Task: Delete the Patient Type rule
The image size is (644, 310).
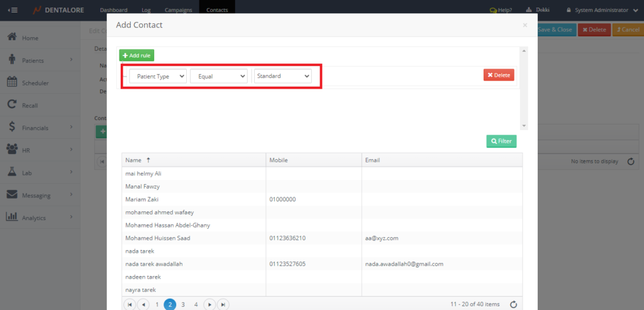Action: [498, 75]
